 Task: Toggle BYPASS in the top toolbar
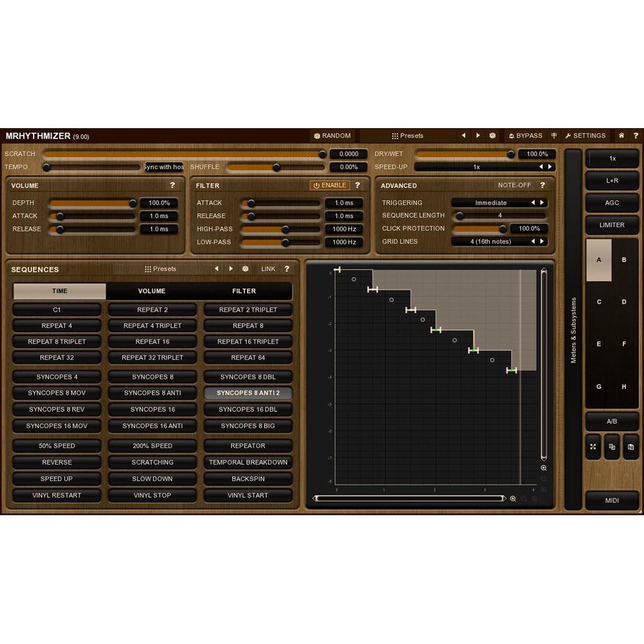point(526,135)
